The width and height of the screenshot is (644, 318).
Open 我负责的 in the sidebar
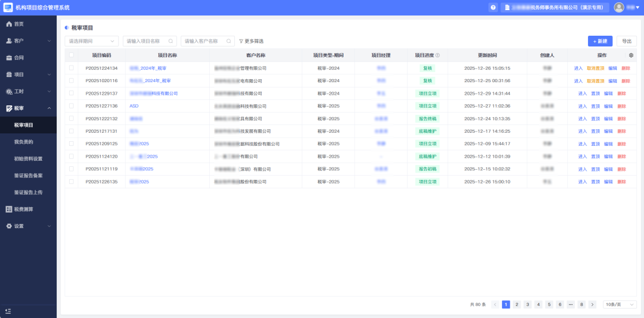point(24,142)
